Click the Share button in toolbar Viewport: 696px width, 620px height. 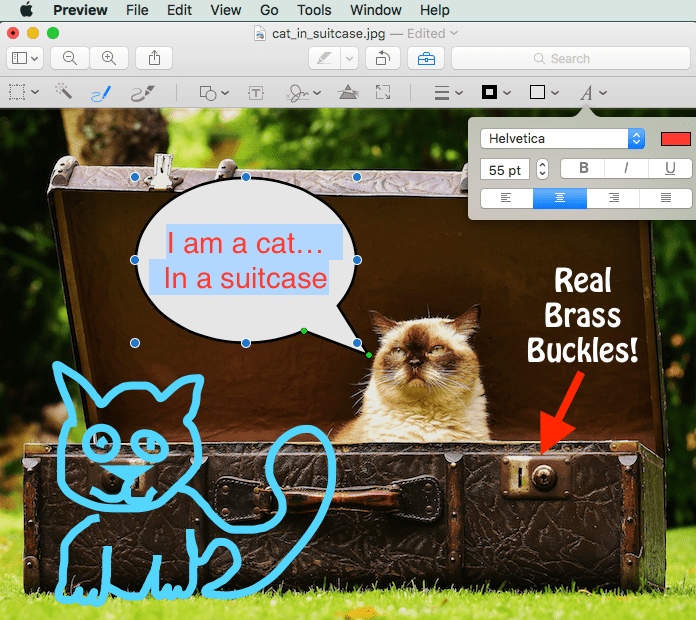(155, 58)
